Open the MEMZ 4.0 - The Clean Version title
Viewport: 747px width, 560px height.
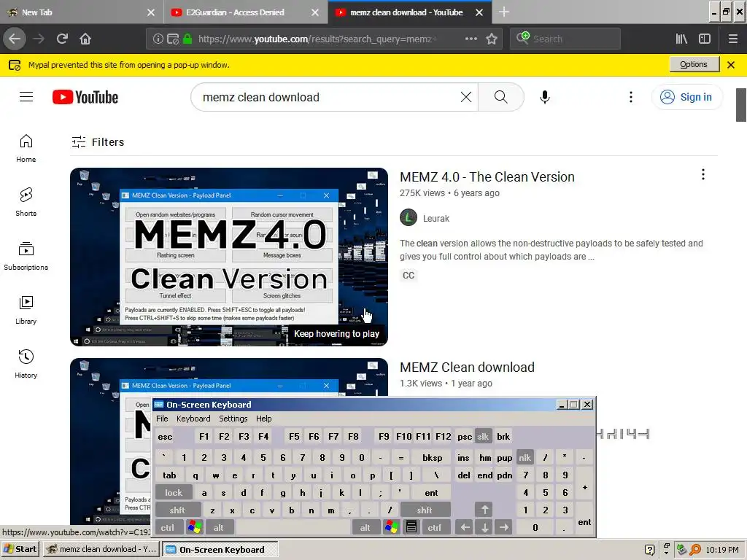pos(487,176)
